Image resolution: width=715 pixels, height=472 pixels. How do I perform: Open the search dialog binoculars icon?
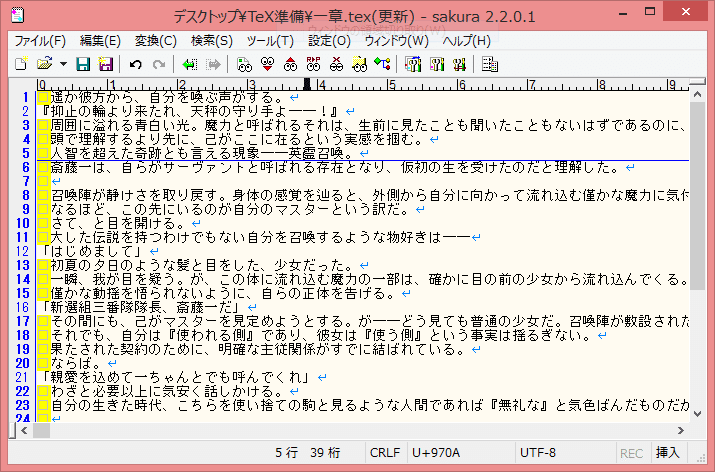244,64
